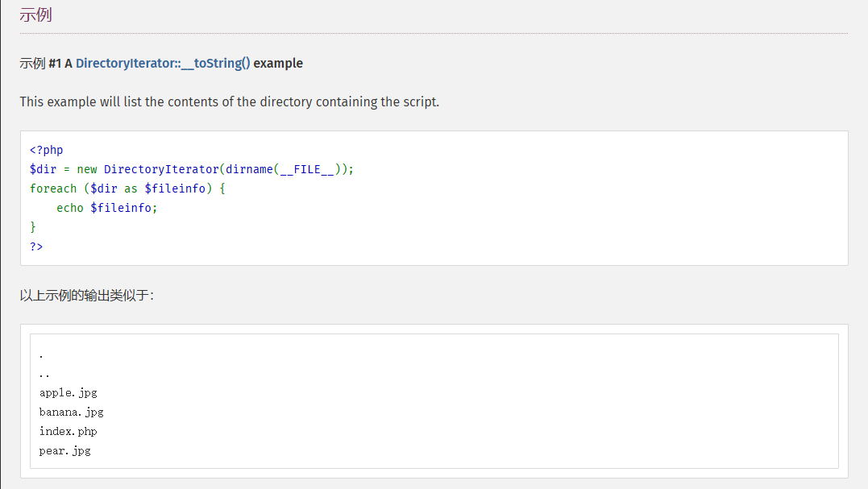
Task: Click the <?php opening tag in code
Action: [x=46, y=150]
